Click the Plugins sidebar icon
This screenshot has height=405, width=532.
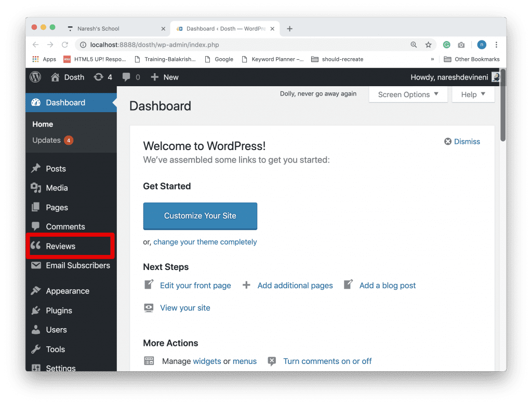[36, 310]
